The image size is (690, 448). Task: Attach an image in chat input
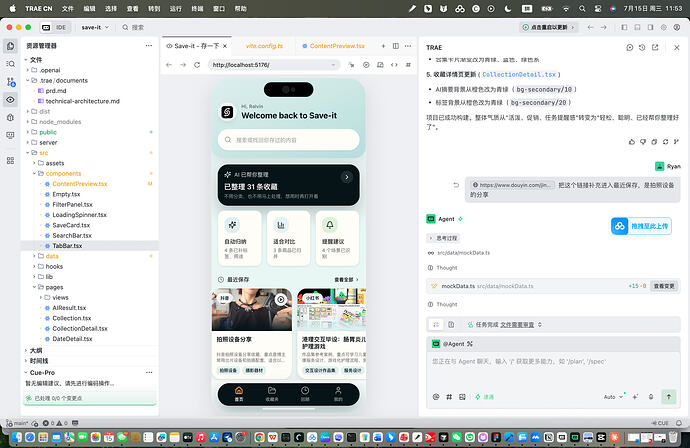click(x=462, y=397)
